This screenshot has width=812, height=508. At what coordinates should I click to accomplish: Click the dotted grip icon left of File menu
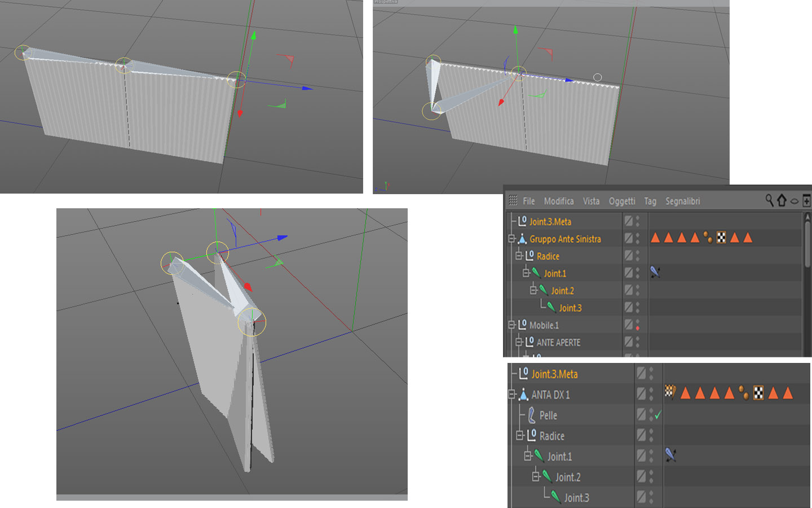coord(513,200)
